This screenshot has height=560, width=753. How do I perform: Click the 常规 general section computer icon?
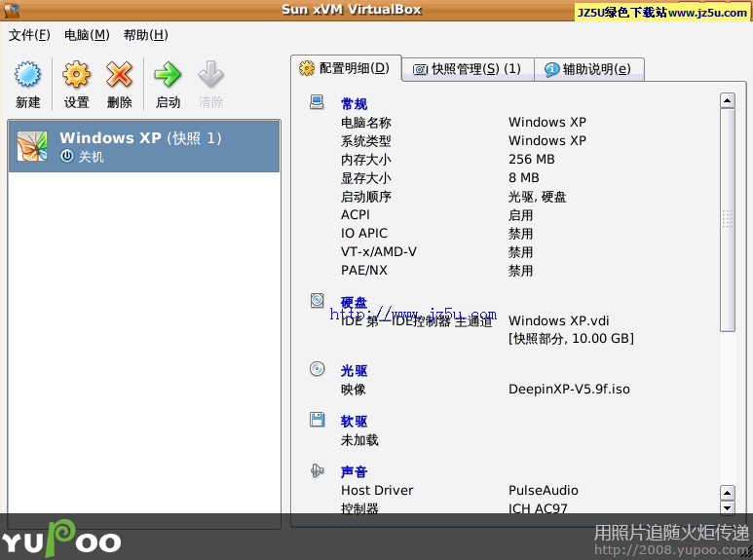(317, 102)
